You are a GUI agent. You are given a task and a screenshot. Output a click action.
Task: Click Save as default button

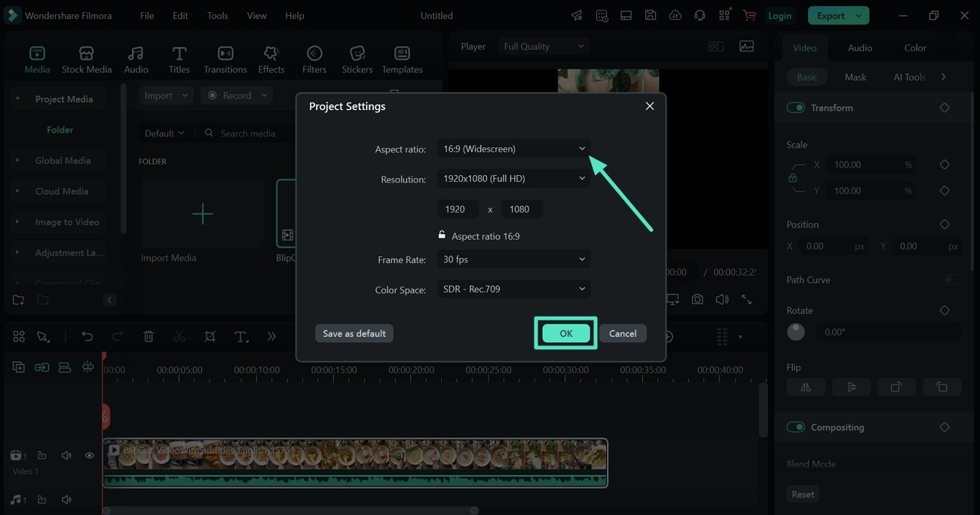(354, 333)
